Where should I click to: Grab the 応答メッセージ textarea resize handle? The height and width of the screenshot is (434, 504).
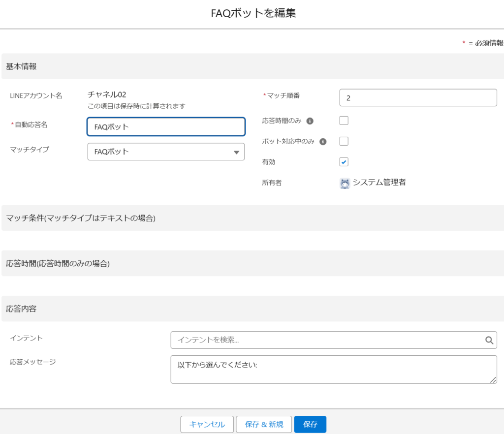pyautogui.click(x=493, y=379)
